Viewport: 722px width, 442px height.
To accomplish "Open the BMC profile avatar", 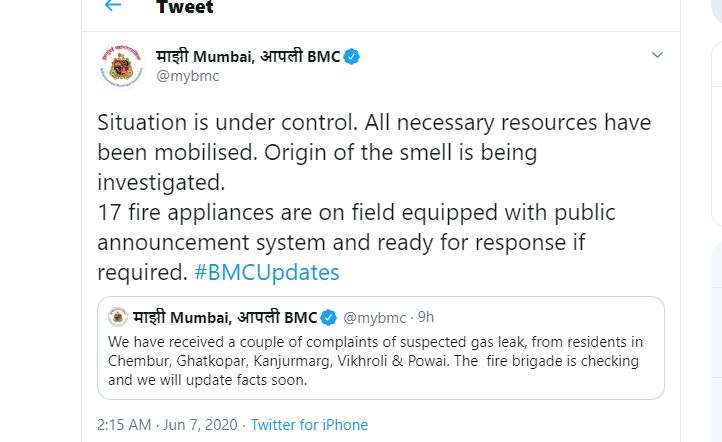I will 122,66.
